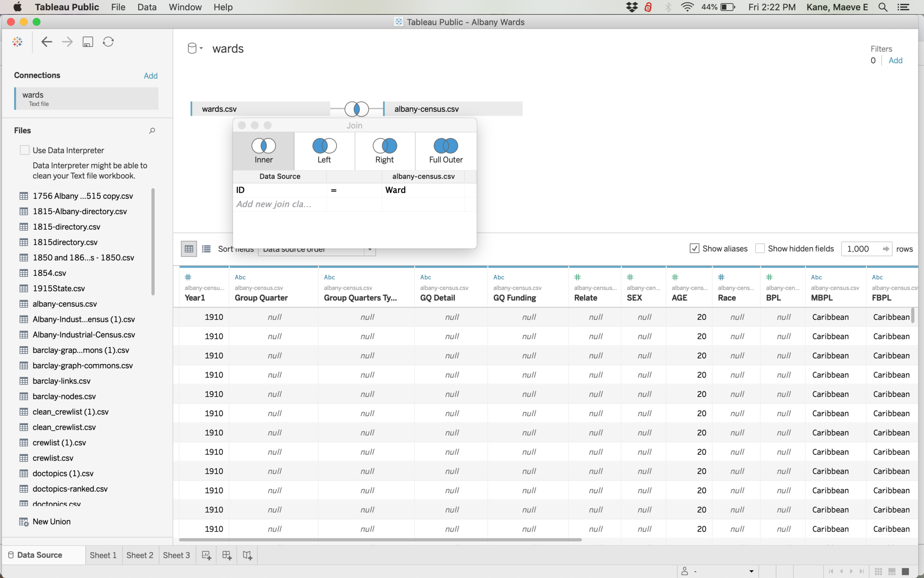Screen dimensions: 924x578
Task: Open the Data menu
Action: click(x=147, y=7)
